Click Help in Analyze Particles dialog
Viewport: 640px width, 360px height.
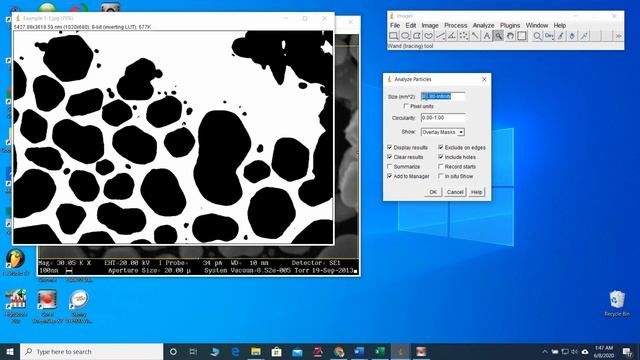tap(476, 192)
